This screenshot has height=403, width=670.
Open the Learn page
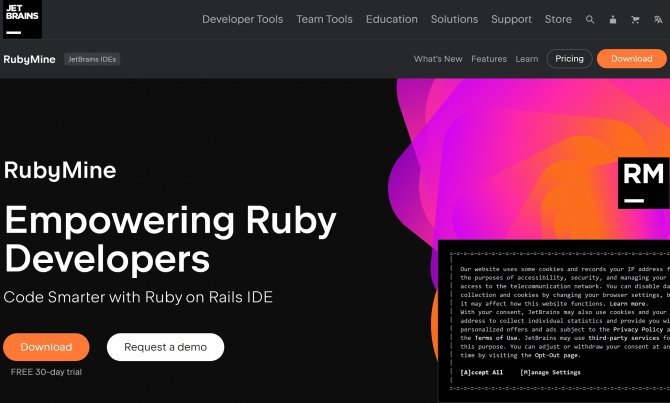pyautogui.click(x=527, y=59)
